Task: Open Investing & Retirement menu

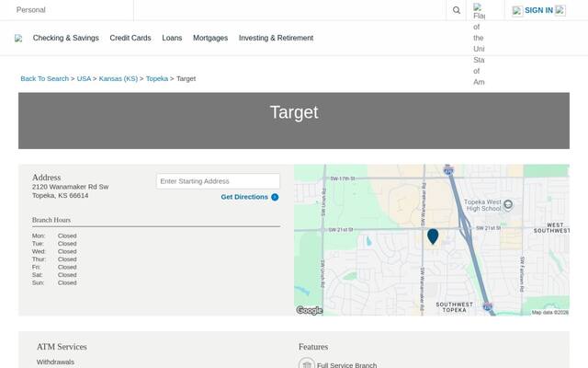Action: point(276,38)
